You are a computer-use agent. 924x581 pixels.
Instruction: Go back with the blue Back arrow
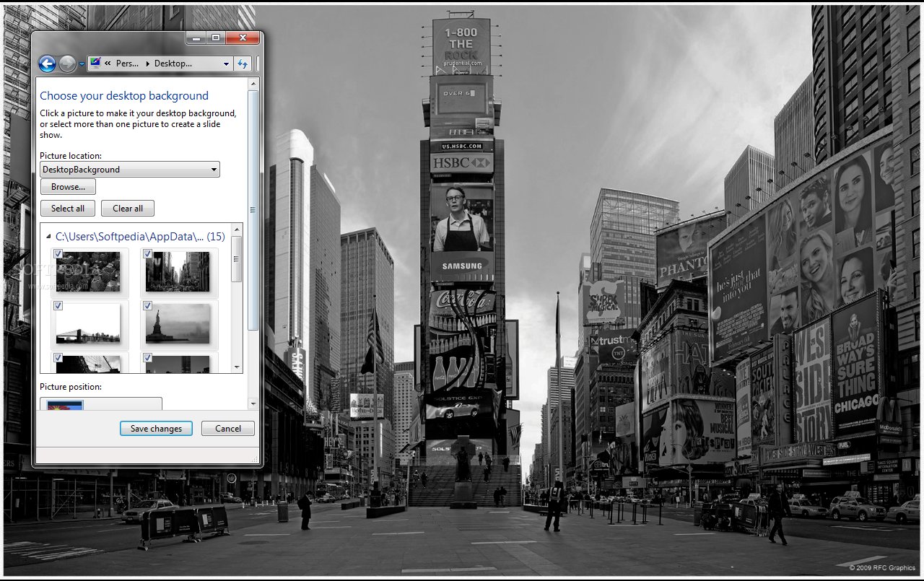tap(47, 64)
